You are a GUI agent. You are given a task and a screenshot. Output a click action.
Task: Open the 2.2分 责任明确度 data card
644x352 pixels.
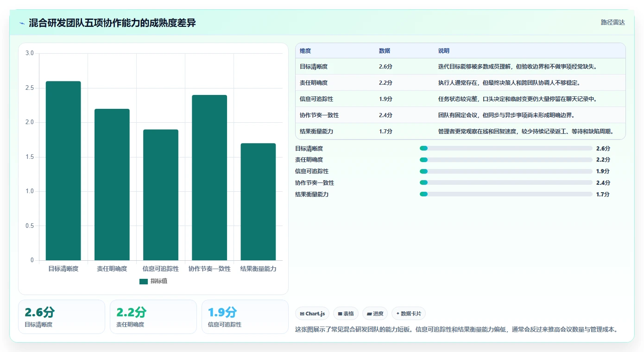(x=153, y=317)
